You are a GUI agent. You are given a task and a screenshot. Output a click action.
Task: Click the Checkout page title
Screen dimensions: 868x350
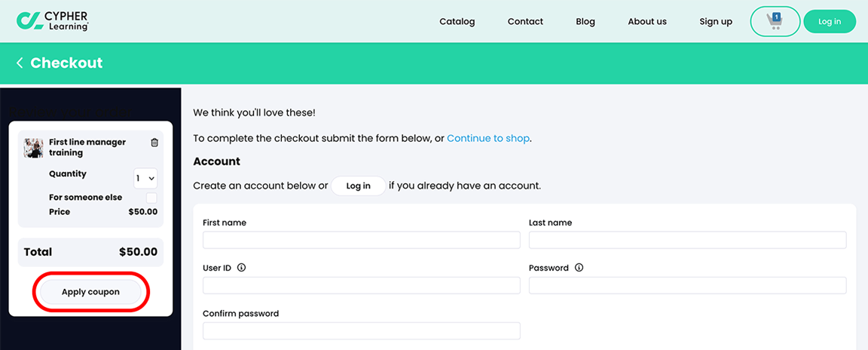tap(66, 63)
